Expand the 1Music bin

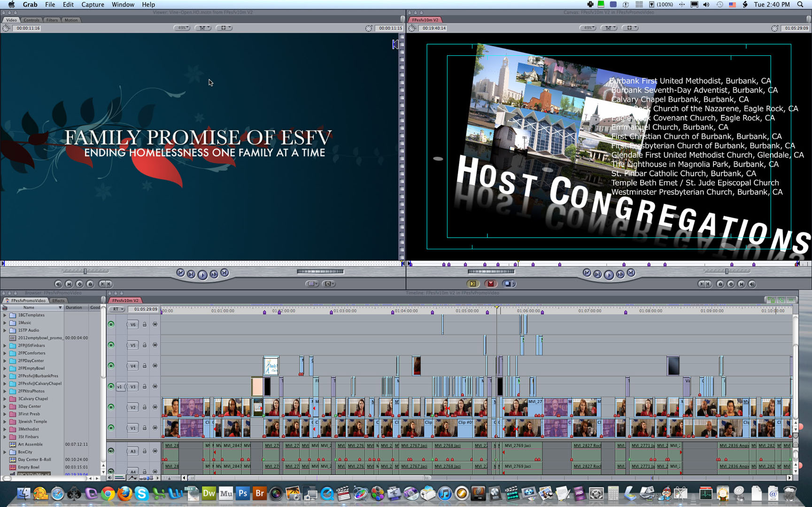5,323
